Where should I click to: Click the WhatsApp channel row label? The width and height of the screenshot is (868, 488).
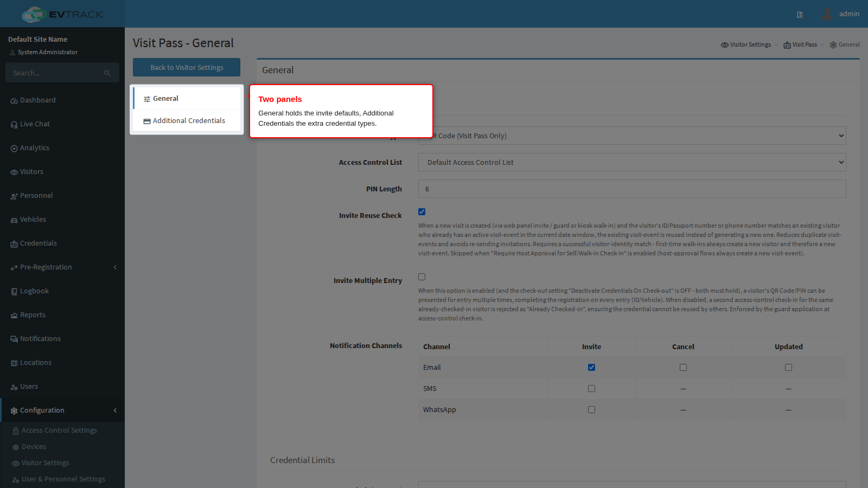(x=439, y=409)
